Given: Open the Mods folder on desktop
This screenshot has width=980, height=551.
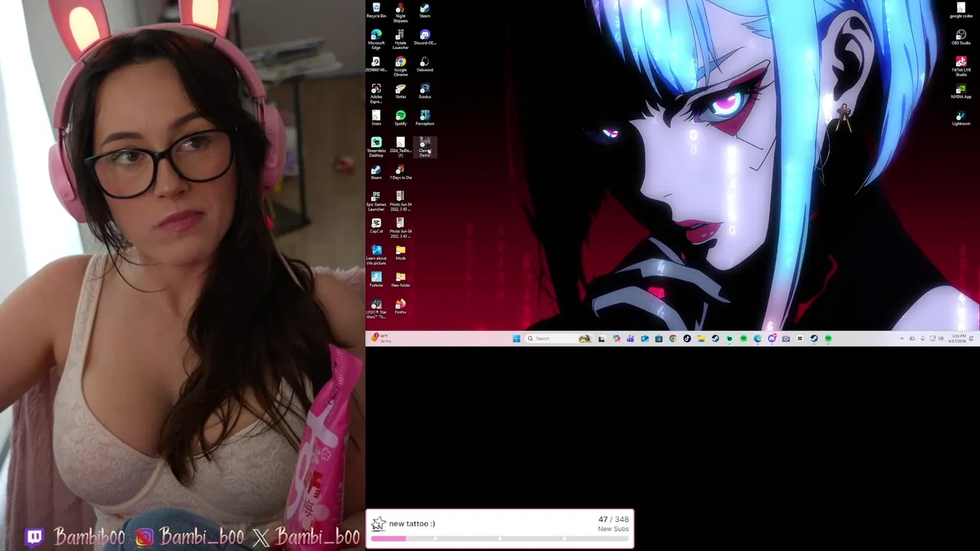Looking at the screenshot, I should [x=400, y=253].
